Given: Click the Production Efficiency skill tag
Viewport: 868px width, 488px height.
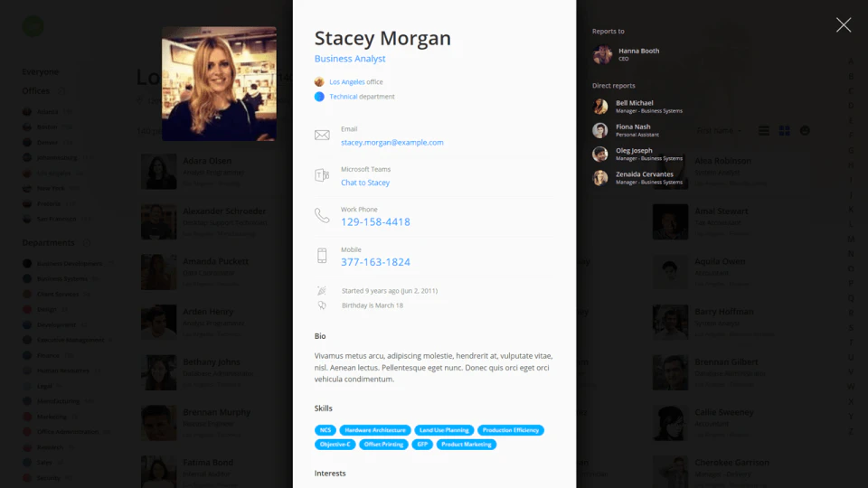Looking at the screenshot, I should [x=510, y=430].
